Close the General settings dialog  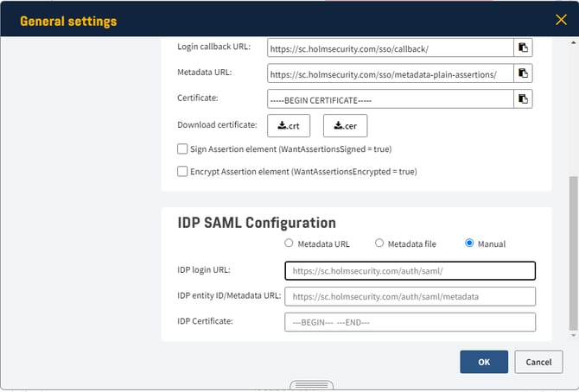point(561,19)
